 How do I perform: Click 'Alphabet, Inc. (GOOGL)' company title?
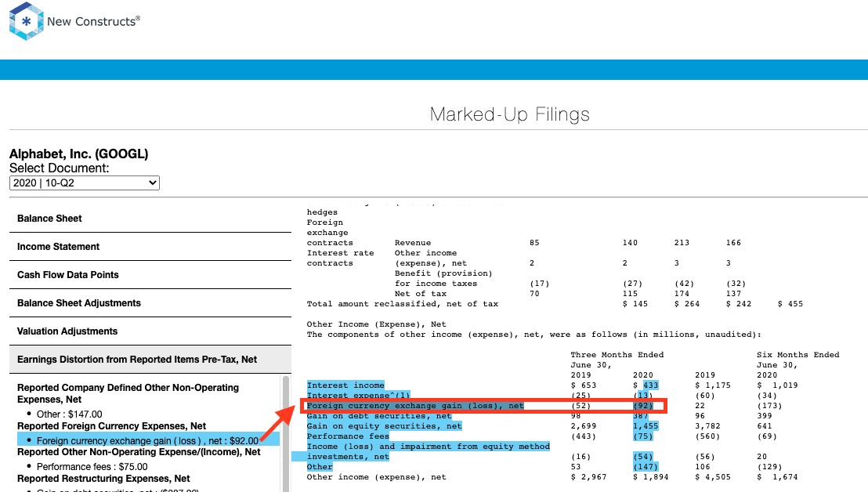pyautogui.click(x=78, y=154)
